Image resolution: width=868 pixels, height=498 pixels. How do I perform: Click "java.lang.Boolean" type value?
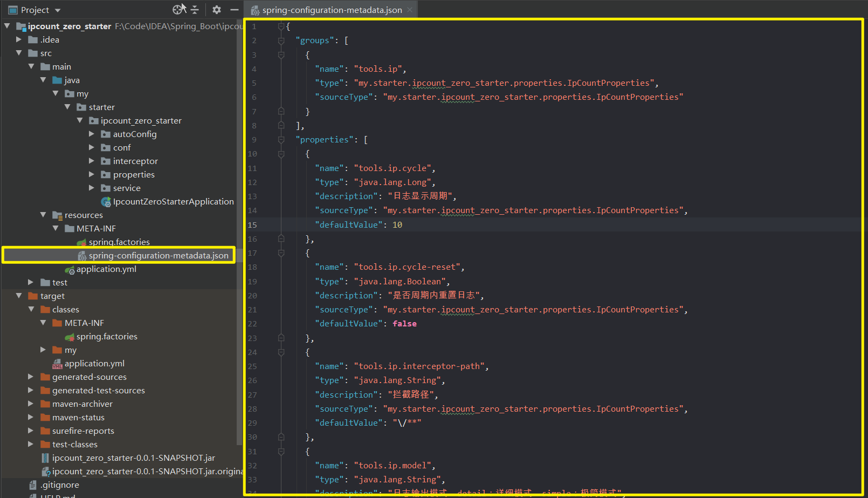pos(400,282)
